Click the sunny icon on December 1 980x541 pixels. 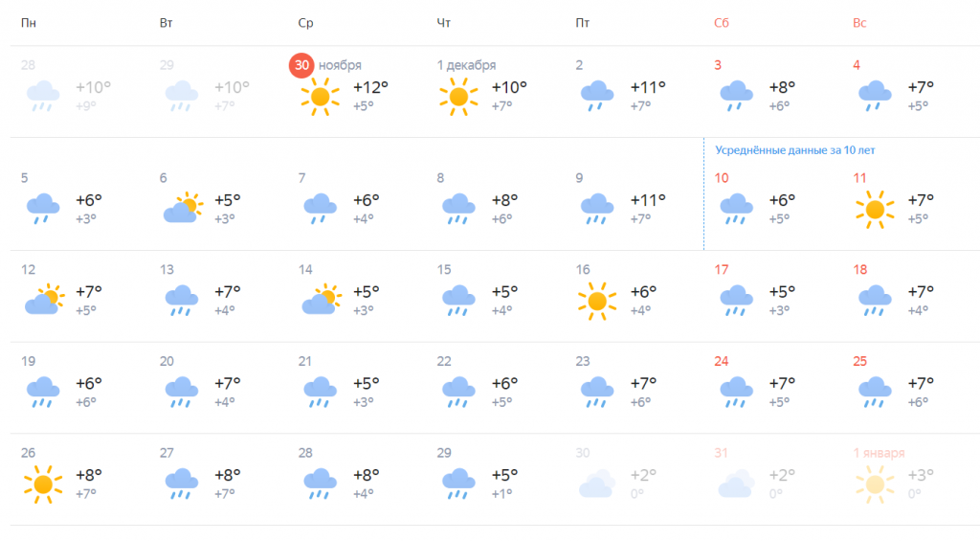click(458, 97)
